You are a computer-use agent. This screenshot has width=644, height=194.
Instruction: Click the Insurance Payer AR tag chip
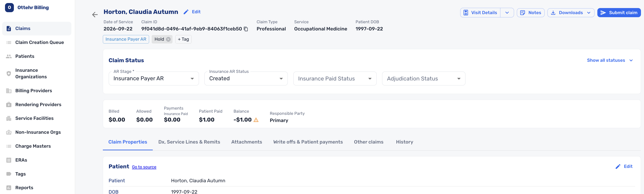(126, 39)
